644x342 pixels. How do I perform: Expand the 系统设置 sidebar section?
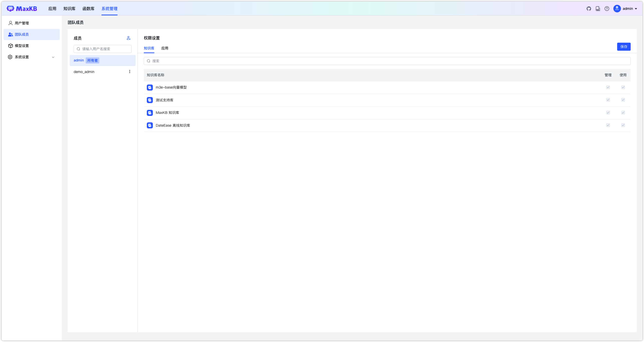point(53,57)
